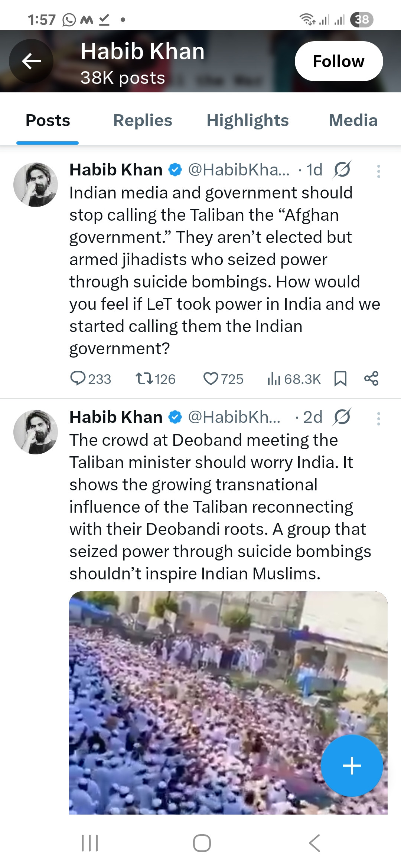401x868 pixels.
Task: Repost the Indian media and government post
Action: click(144, 379)
